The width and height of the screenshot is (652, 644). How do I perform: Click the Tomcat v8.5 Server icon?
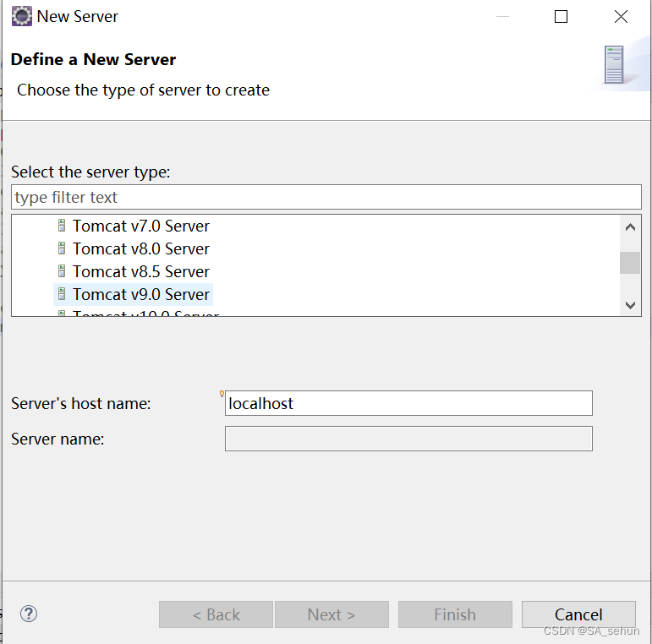61,271
